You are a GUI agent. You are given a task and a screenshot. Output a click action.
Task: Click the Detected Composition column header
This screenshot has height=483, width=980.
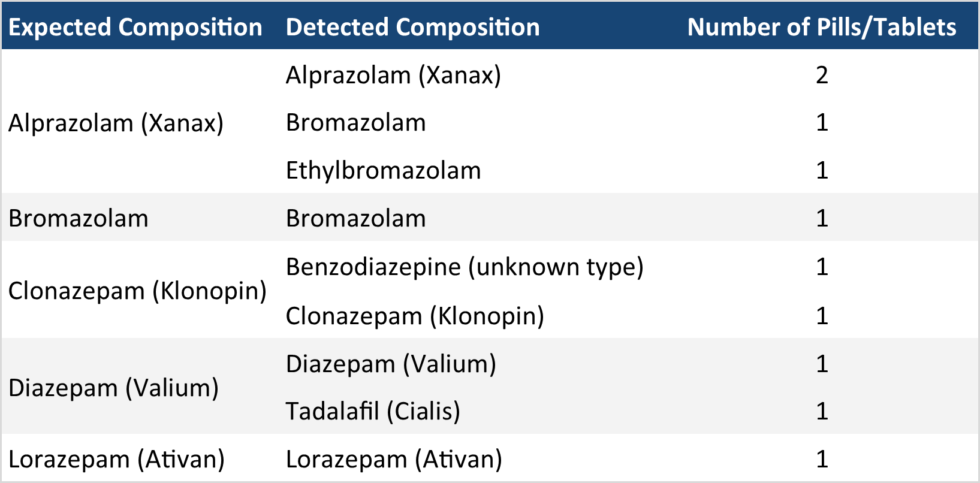[x=412, y=28]
